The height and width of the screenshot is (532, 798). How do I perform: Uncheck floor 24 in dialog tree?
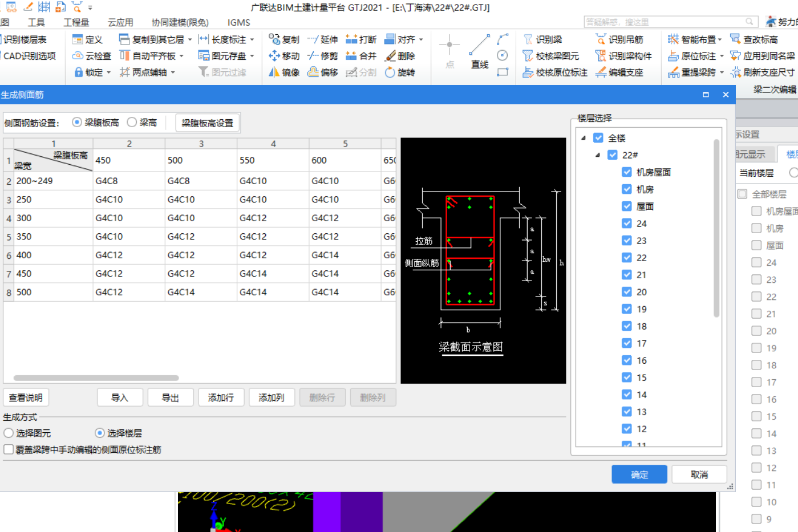click(627, 224)
